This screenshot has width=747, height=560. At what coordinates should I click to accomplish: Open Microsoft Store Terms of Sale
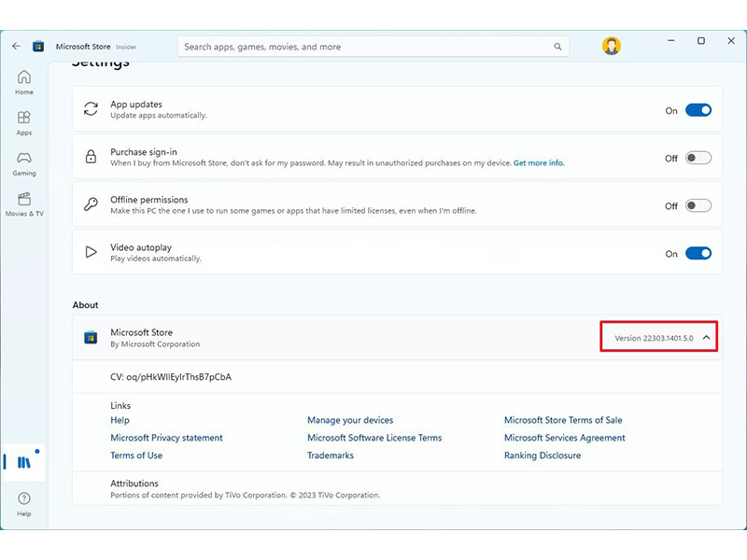pos(563,420)
